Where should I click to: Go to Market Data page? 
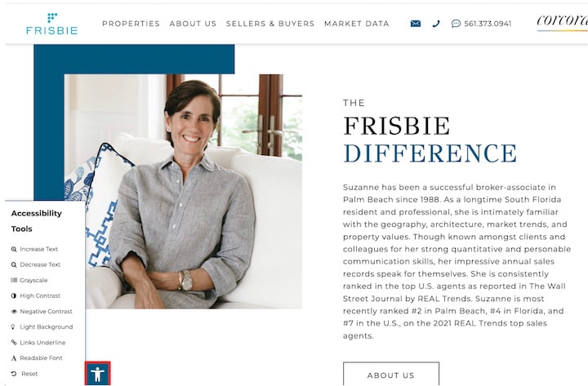tap(357, 24)
